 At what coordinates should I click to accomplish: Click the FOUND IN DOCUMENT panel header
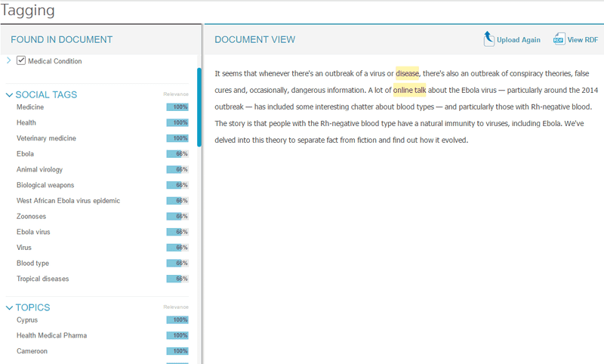[62, 40]
